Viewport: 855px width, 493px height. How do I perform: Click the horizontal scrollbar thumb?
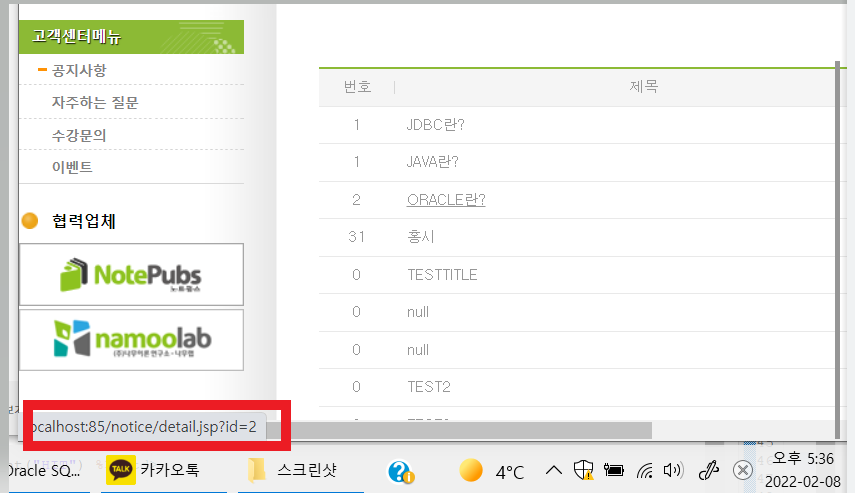click(x=466, y=430)
